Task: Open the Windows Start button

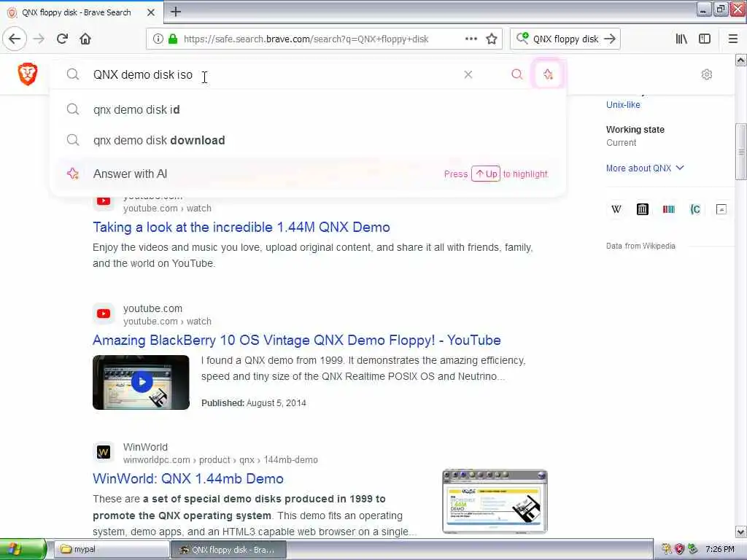Action: [x=23, y=550]
